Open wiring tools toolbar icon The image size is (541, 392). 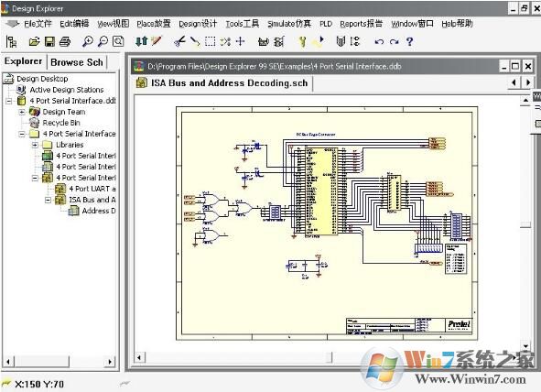point(279,42)
